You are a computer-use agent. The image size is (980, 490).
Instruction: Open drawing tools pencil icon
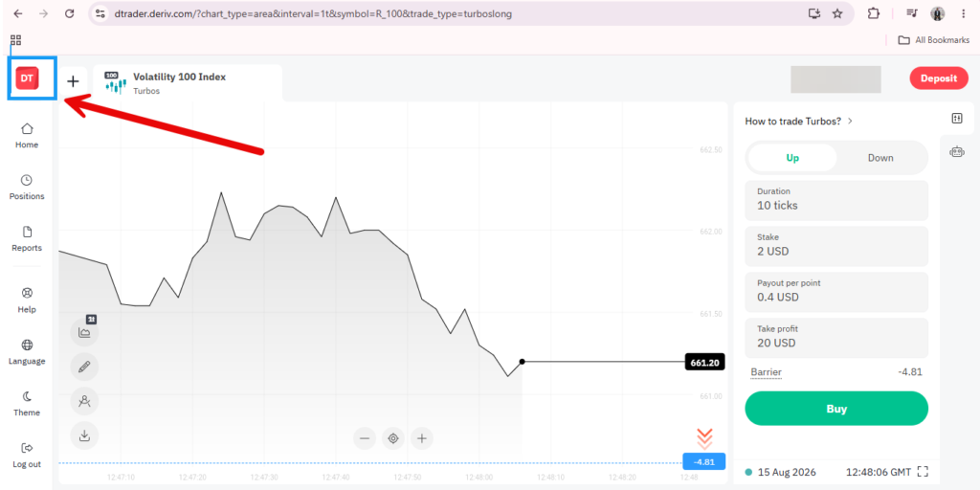[x=84, y=367]
